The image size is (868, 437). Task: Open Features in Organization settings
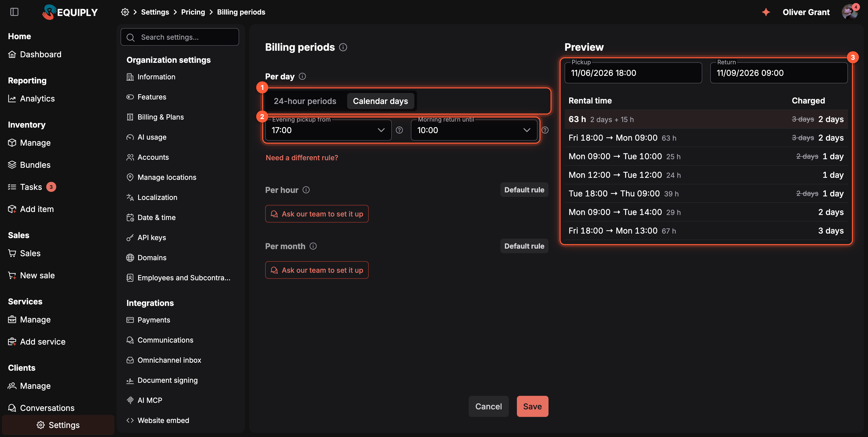147,97
